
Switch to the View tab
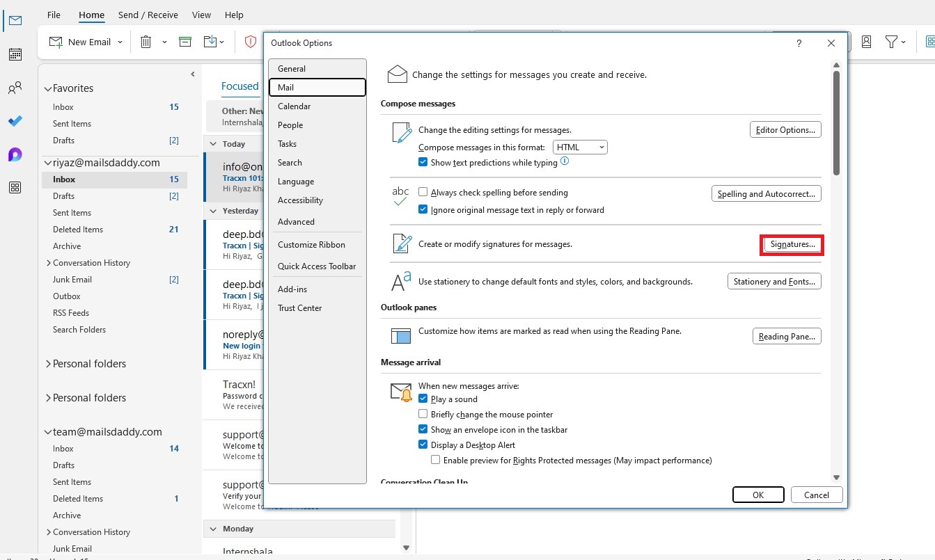(201, 15)
